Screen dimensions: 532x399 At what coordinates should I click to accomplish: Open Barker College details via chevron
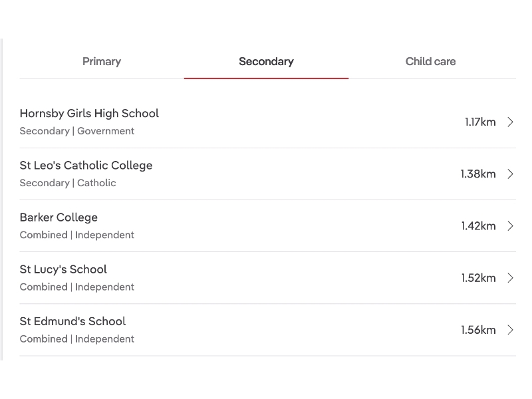click(x=510, y=226)
